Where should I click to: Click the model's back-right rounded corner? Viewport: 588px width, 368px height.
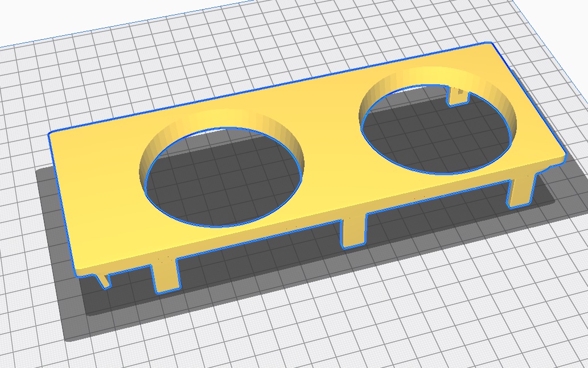click(x=490, y=45)
